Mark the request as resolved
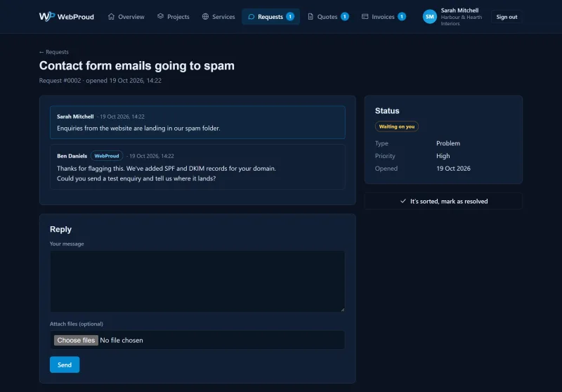562x392 pixels. point(443,201)
